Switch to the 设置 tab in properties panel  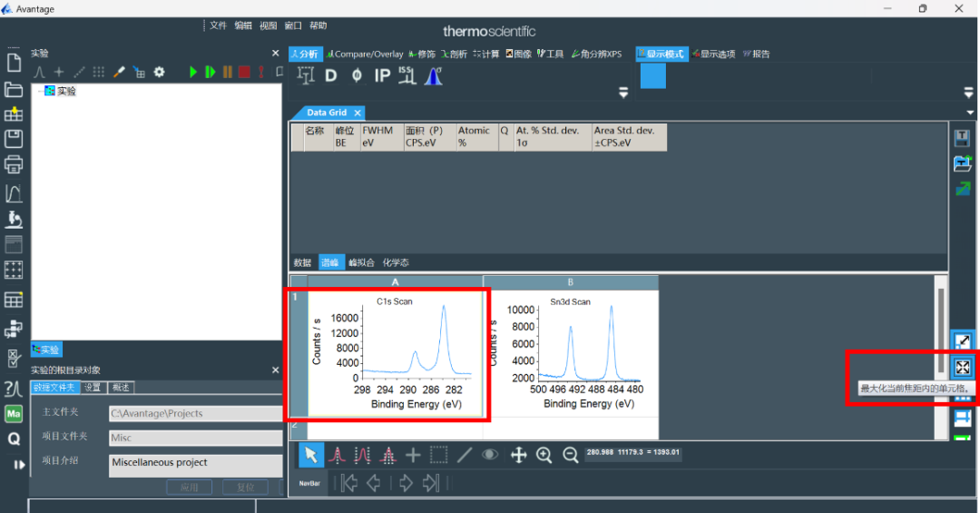[x=93, y=388]
